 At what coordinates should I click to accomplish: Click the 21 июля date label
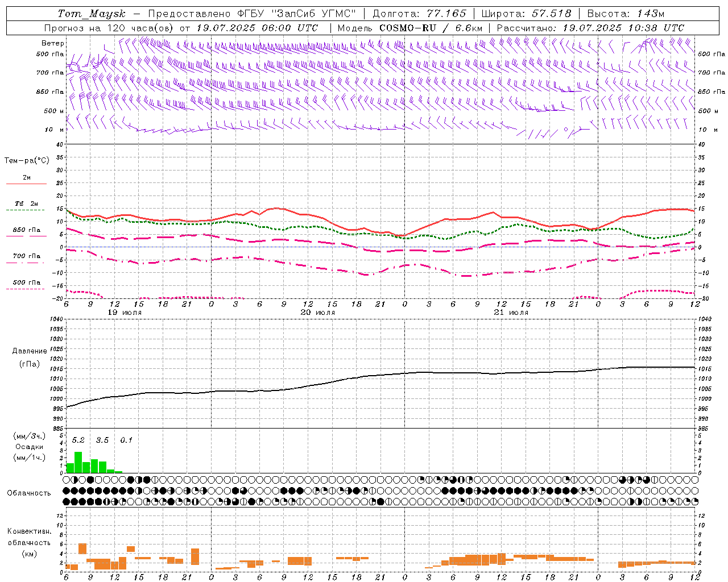click(x=511, y=312)
